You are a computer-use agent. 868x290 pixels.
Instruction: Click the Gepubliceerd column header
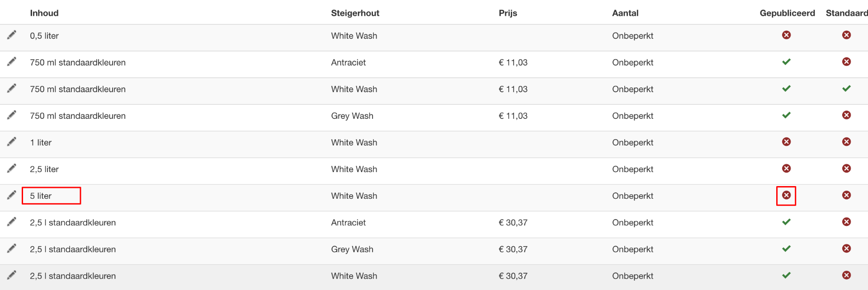point(787,13)
